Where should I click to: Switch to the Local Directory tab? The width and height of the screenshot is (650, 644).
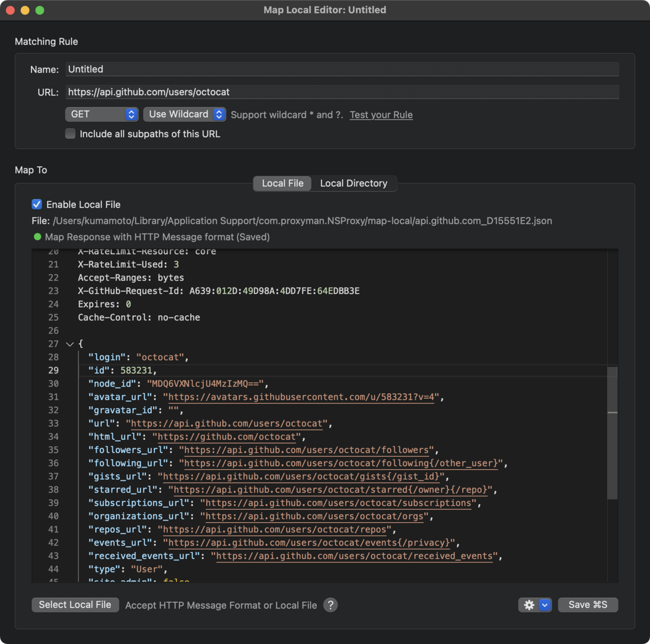(354, 184)
